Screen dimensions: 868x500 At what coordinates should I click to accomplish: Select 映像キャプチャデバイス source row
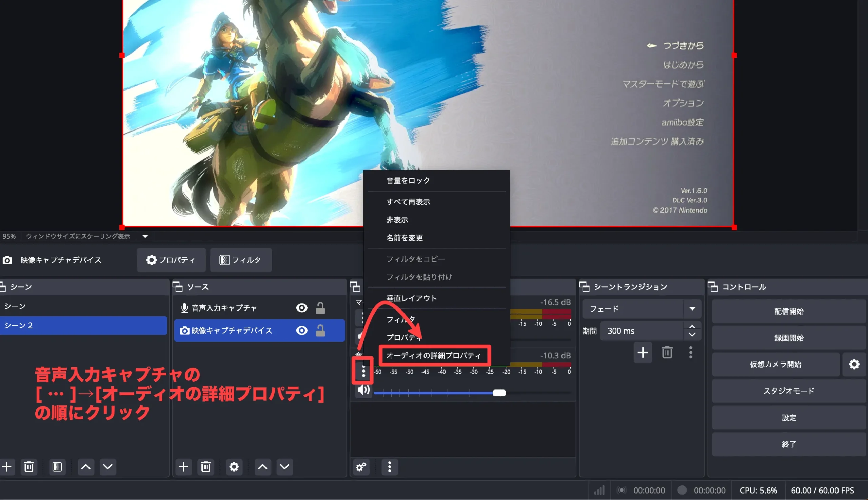260,331
